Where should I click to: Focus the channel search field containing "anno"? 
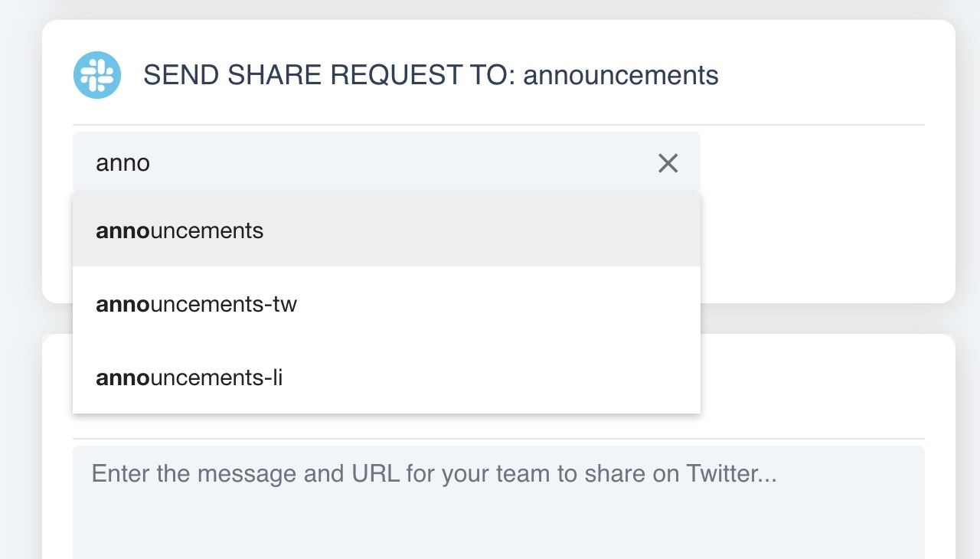click(367, 163)
